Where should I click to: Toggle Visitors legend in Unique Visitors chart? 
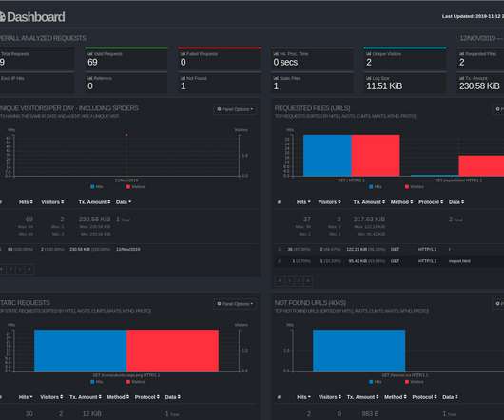point(135,186)
